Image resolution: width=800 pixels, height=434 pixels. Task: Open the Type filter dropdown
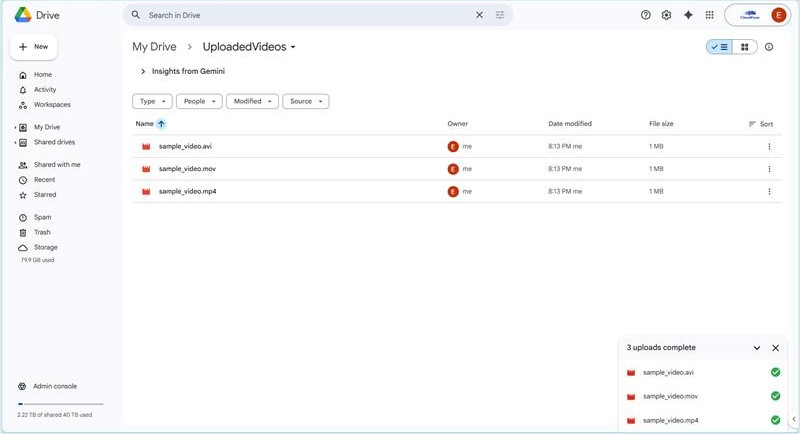click(x=152, y=101)
